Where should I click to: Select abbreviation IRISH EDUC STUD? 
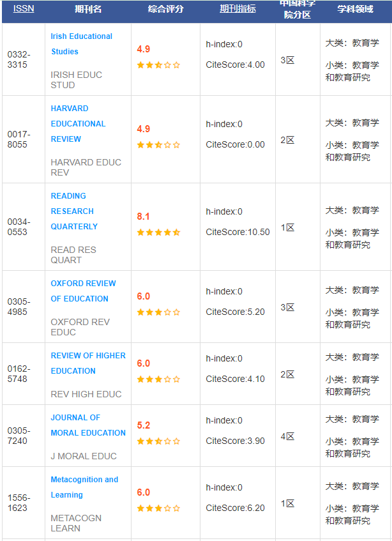point(76,80)
